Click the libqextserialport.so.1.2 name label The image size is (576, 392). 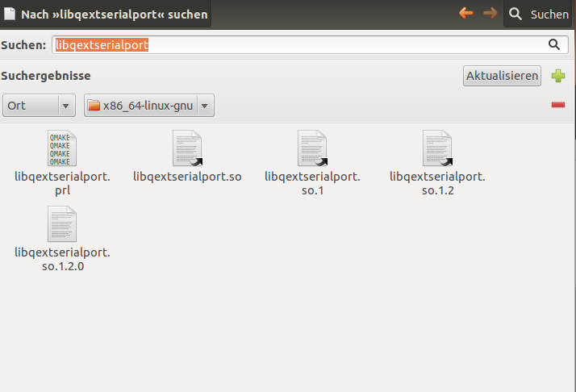coord(437,183)
